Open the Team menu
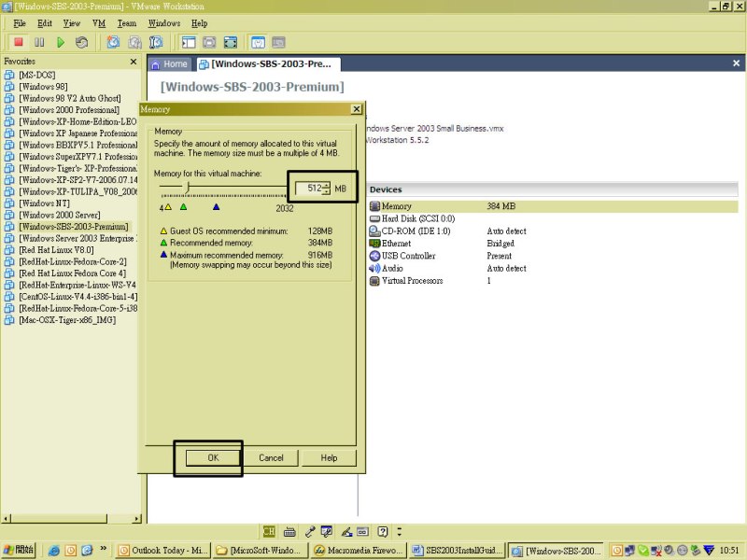Image resolution: width=747 pixels, height=560 pixels. coord(127,23)
